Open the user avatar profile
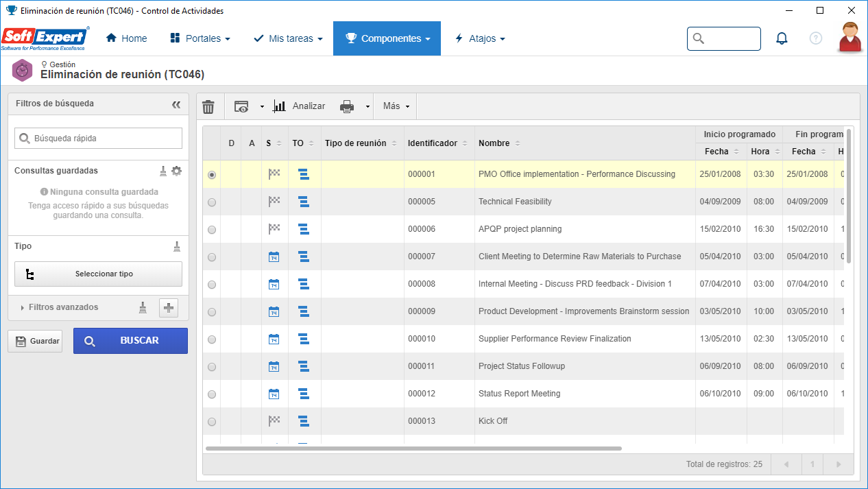Viewport: 868px width, 489px height. click(850, 37)
